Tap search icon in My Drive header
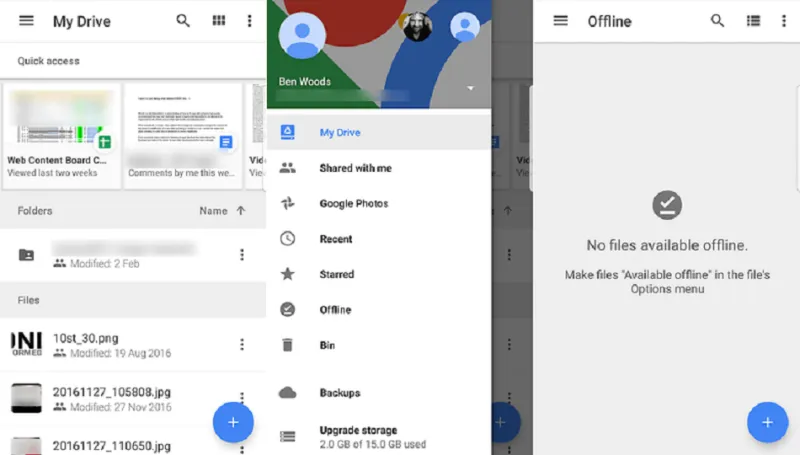800x455 pixels. click(183, 21)
